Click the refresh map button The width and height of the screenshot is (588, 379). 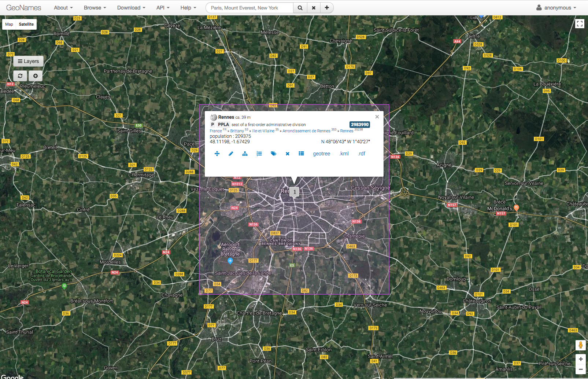click(20, 76)
